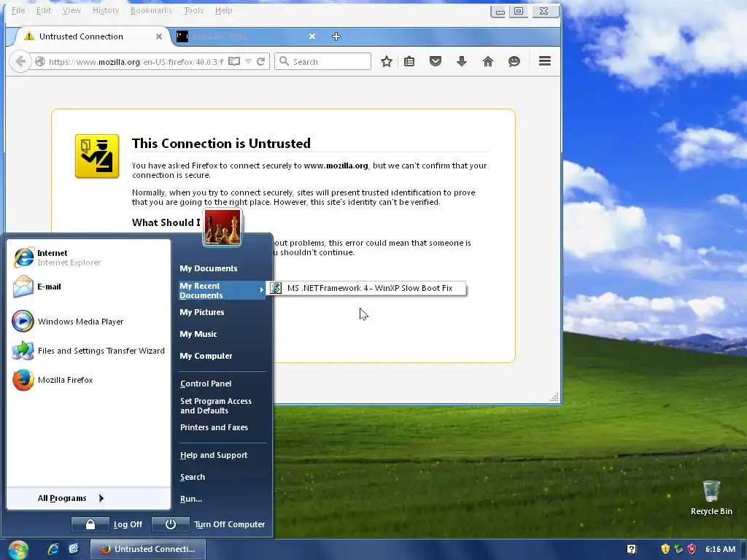Open E-mail from the Start menu

[89, 287]
